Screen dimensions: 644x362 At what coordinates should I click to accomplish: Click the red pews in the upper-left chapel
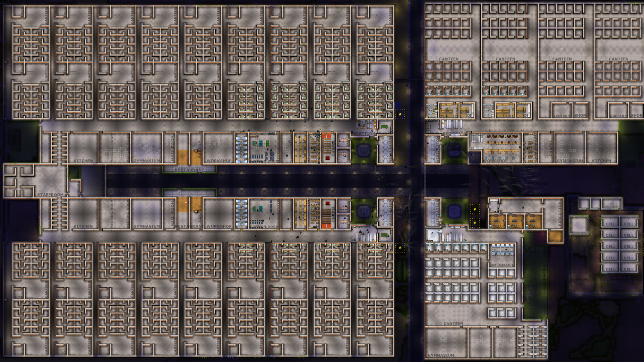point(326,136)
